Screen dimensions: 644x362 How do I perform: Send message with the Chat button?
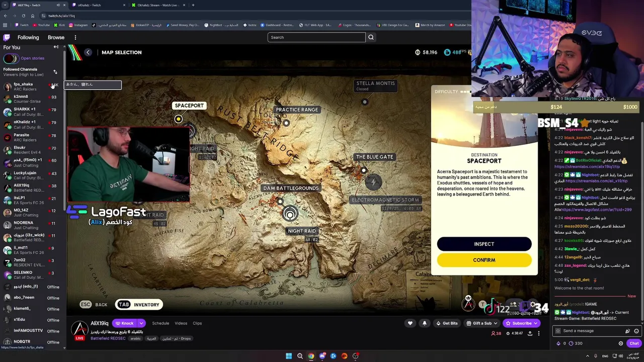point(634,343)
